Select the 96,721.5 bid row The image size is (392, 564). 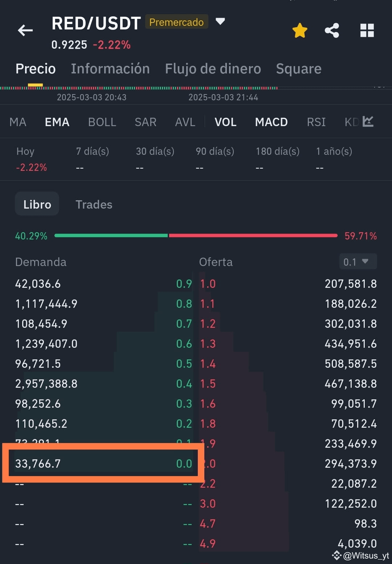pyautogui.click(x=103, y=363)
